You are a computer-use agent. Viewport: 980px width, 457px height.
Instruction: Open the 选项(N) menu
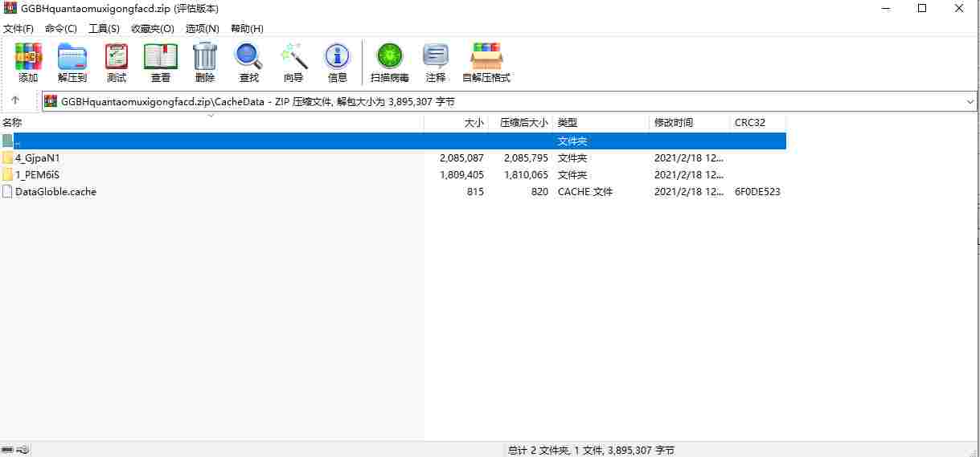click(203, 28)
